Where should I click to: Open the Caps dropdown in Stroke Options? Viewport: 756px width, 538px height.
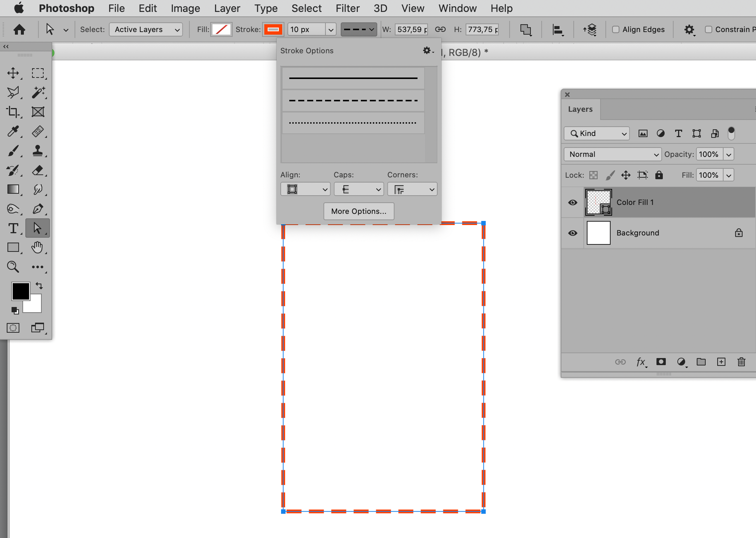(x=358, y=189)
